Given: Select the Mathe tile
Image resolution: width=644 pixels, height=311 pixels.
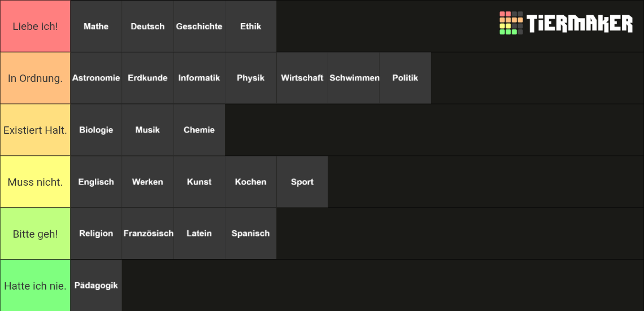Looking at the screenshot, I should coord(96,27).
